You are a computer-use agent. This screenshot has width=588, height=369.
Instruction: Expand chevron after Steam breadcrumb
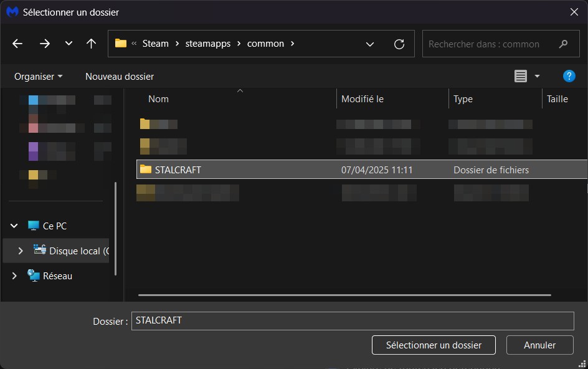coord(177,44)
